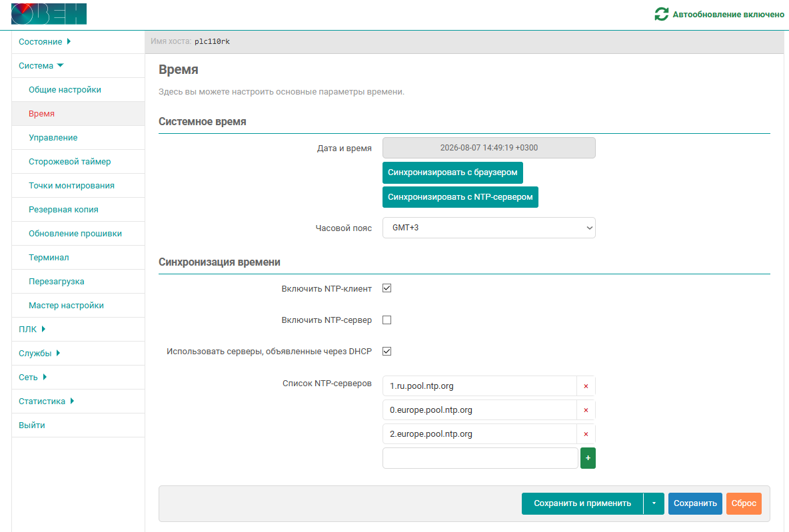Viewport: 789px width, 532px height.
Task: Click the 'Автообновление включено' status text
Action: (728, 15)
